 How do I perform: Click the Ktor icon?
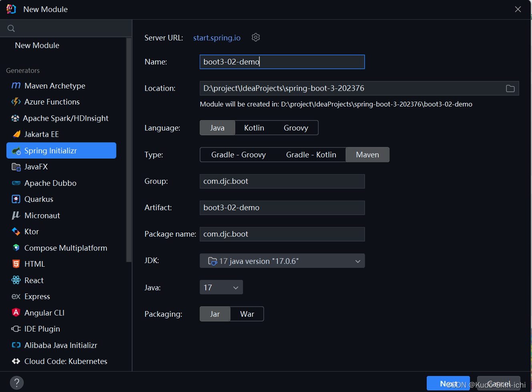pyautogui.click(x=16, y=231)
